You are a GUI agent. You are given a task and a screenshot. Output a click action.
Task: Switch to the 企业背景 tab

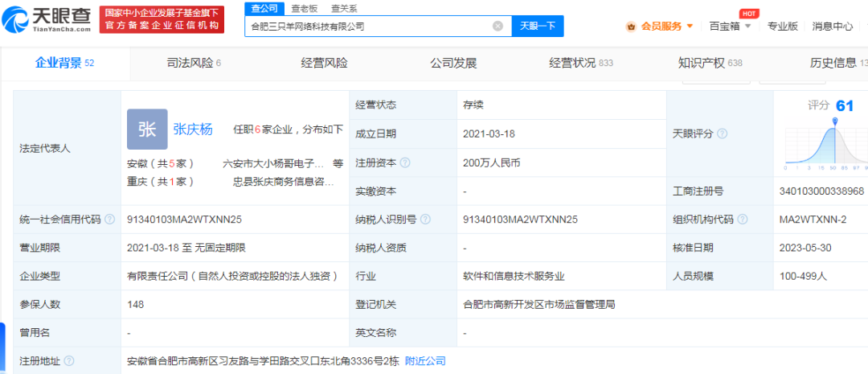(65, 64)
